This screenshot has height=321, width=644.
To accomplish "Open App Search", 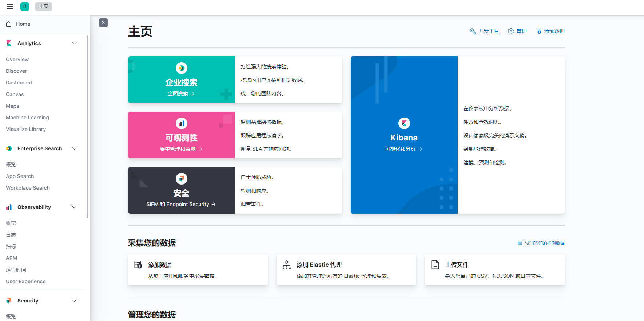I will [x=20, y=176].
